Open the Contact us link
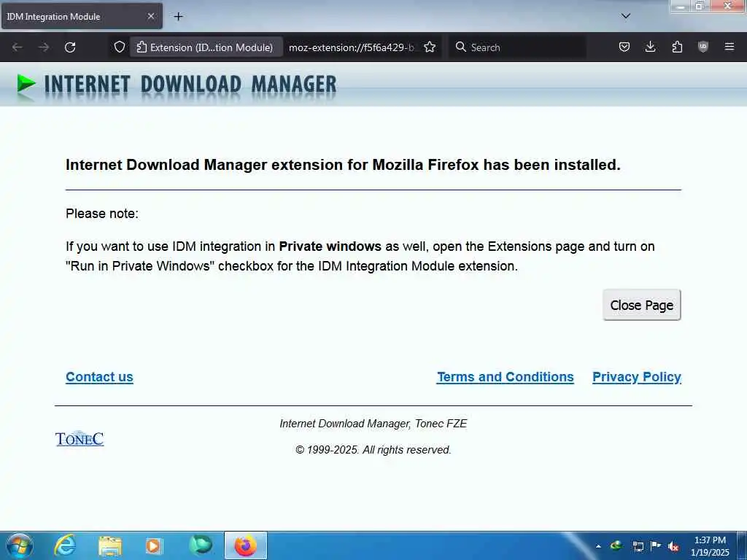Screen dimensions: 747x560 (x=99, y=377)
